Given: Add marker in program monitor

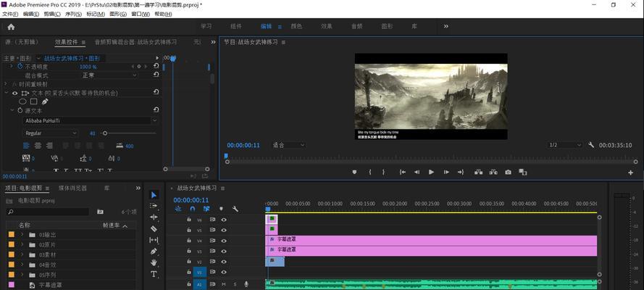Looking at the screenshot, I should coord(354,173).
